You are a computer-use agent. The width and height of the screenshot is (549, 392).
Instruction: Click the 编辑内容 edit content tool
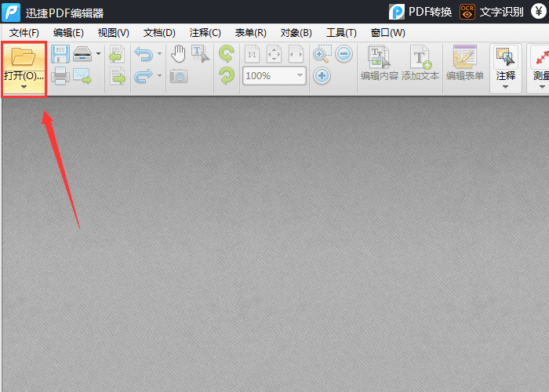click(379, 63)
